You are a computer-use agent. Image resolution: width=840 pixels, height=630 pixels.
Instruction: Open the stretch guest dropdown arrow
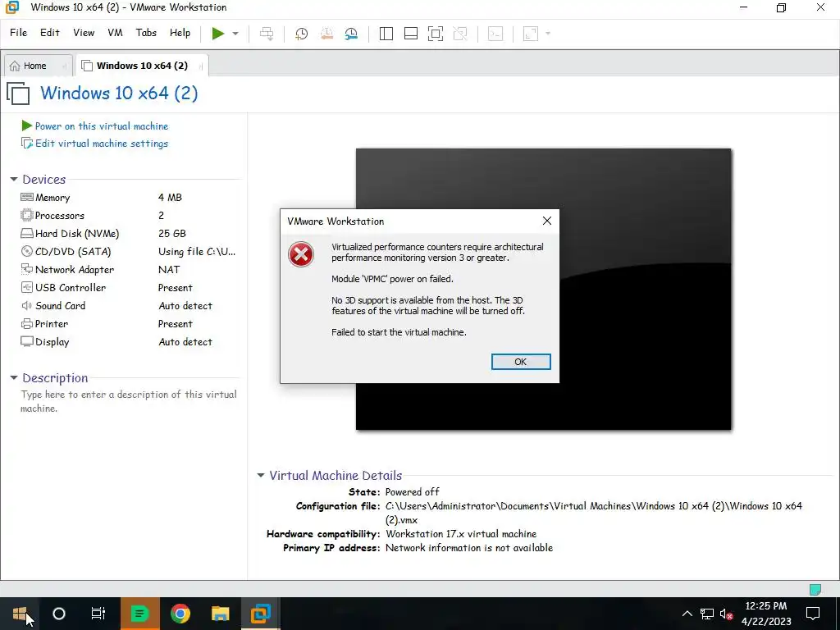(x=547, y=33)
